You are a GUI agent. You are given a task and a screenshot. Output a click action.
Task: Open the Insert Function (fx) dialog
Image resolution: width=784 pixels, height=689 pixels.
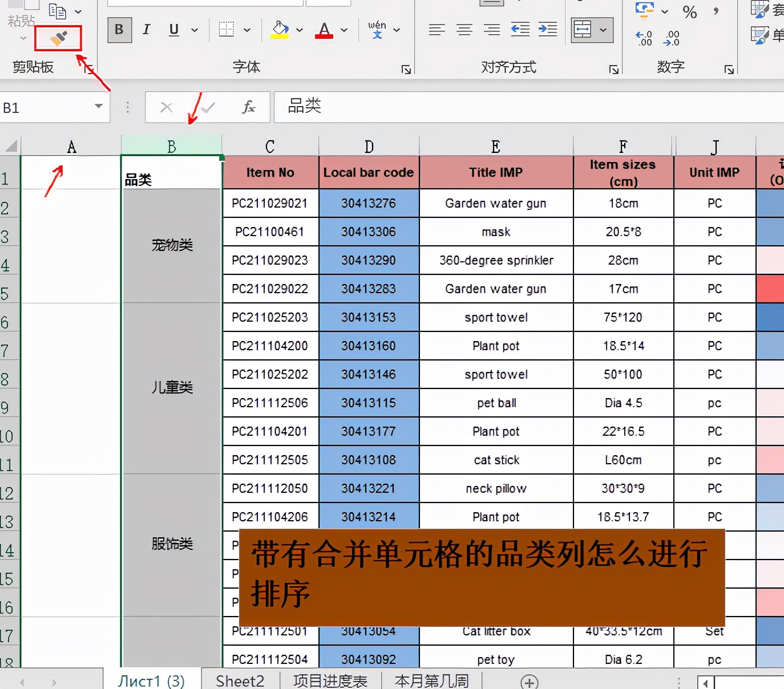pyautogui.click(x=249, y=107)
